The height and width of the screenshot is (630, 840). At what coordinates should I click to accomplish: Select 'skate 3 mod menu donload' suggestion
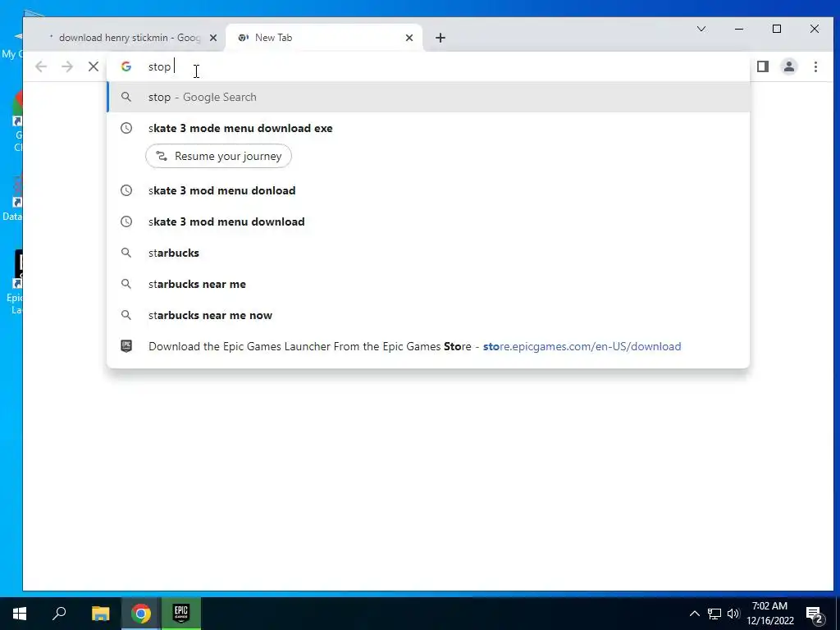428,190
